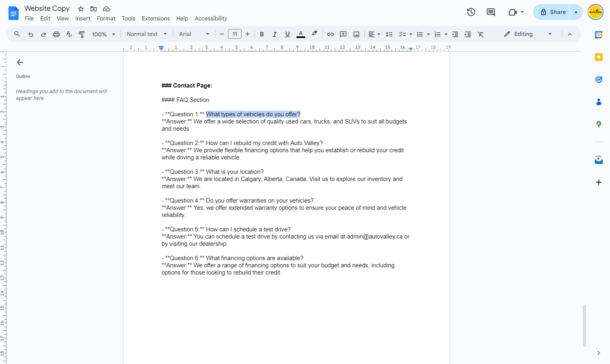The image size is (610, 364).
Task: Open Google Maps side panel
Action: pos(599,124)
